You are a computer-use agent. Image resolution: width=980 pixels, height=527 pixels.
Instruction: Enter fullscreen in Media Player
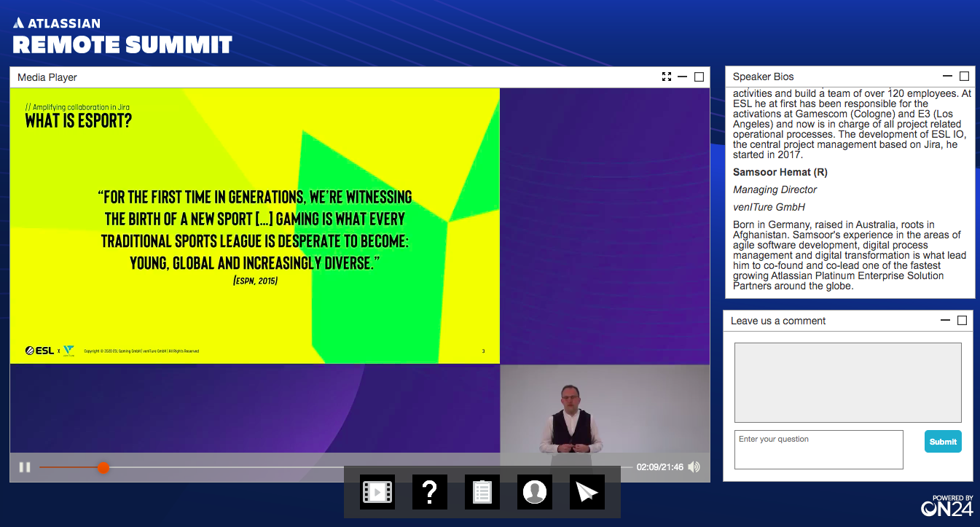click(667, 77)
